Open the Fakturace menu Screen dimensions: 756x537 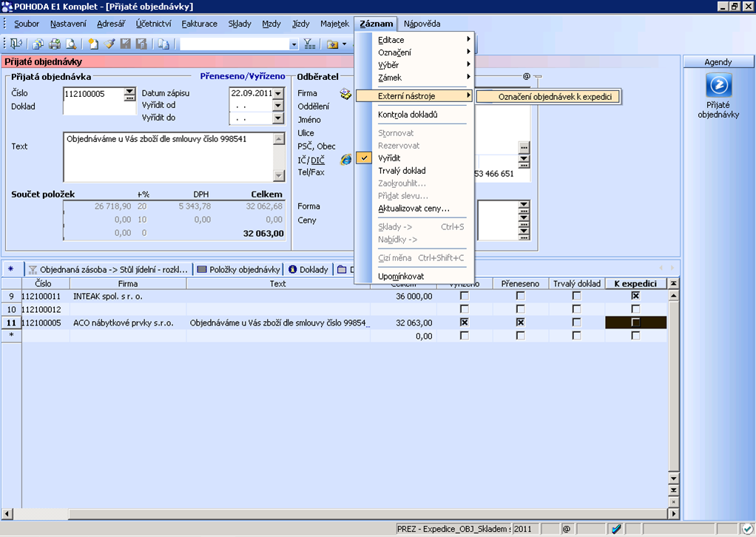[x=199, y=24]
